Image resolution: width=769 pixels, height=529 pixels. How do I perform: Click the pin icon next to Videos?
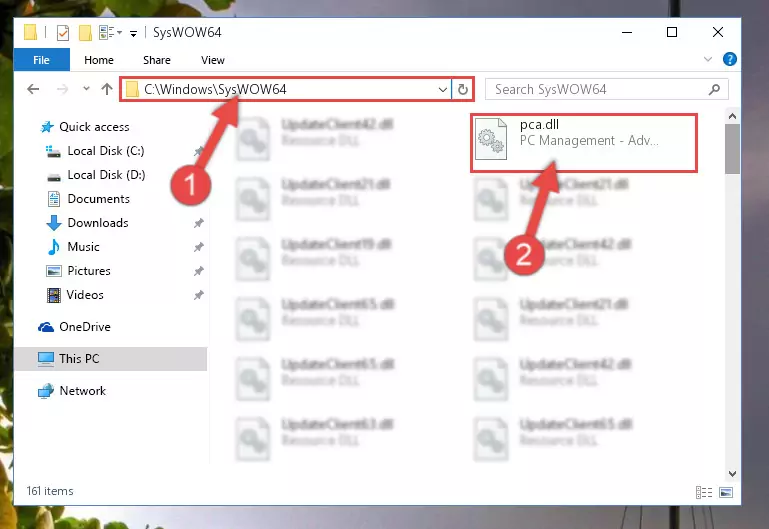pos(198,295)
